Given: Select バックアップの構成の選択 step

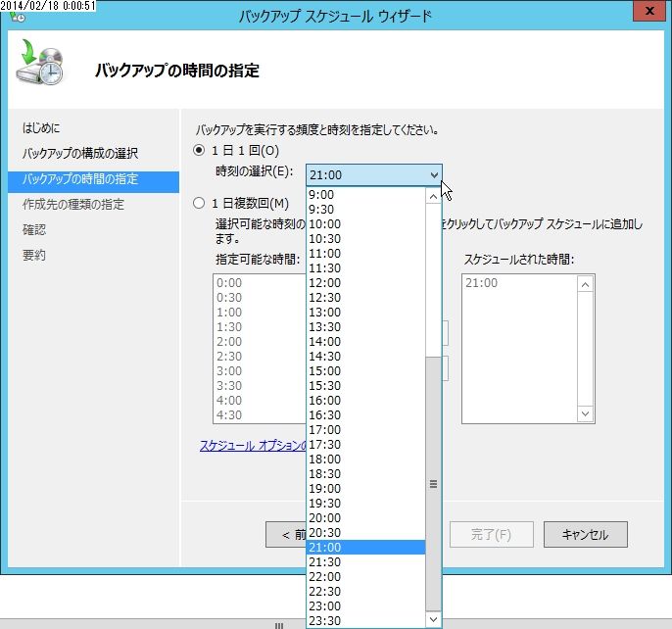Looking at the screenshot, I should [80, 153].
